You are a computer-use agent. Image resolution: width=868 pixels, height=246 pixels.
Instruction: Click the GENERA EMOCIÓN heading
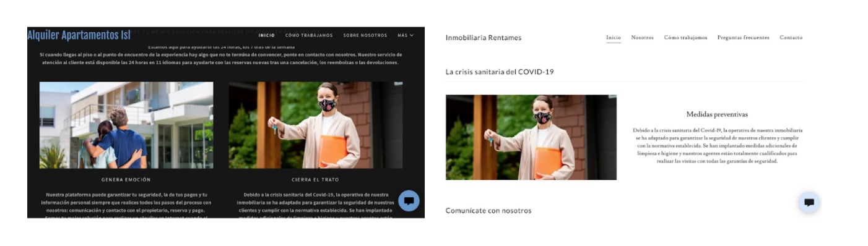tap(126, 180)
